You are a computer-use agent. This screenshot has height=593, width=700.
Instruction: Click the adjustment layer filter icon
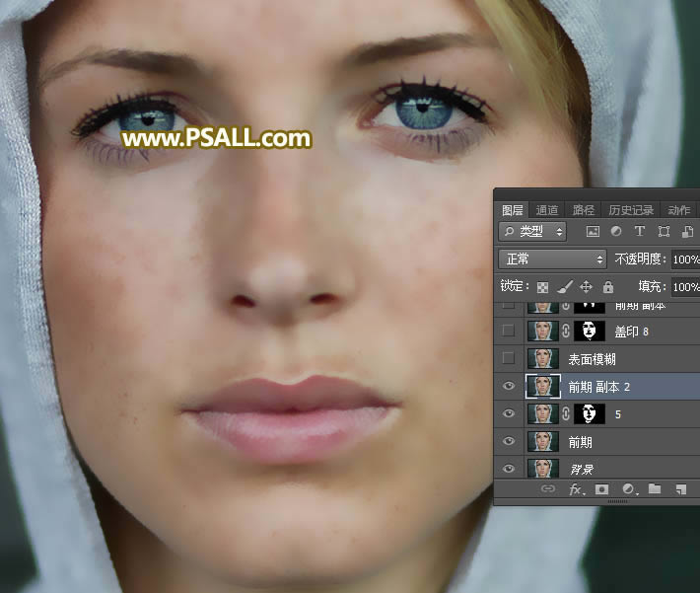616,232
